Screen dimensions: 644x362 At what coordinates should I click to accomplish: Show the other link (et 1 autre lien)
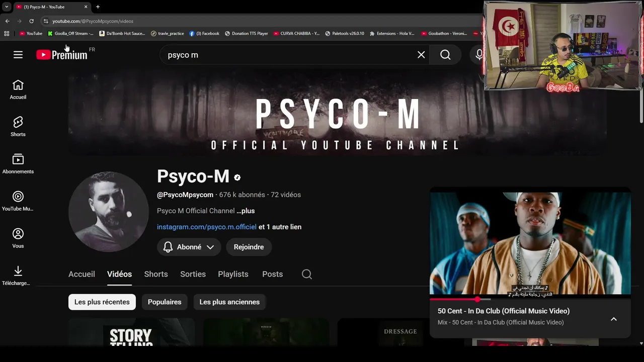point(280,227)
